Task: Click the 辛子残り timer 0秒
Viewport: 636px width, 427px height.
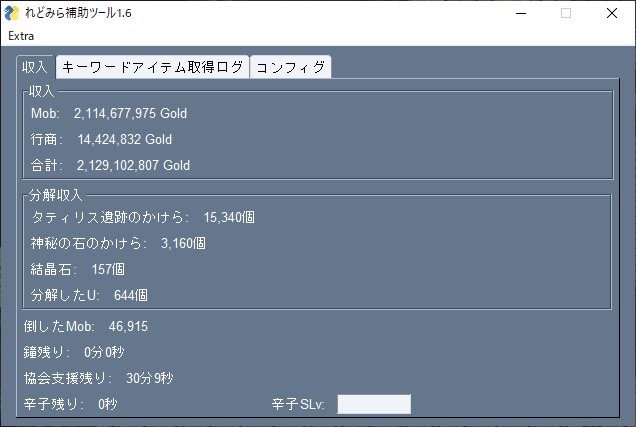Action: pyautogui.click(x=107, y=404)
